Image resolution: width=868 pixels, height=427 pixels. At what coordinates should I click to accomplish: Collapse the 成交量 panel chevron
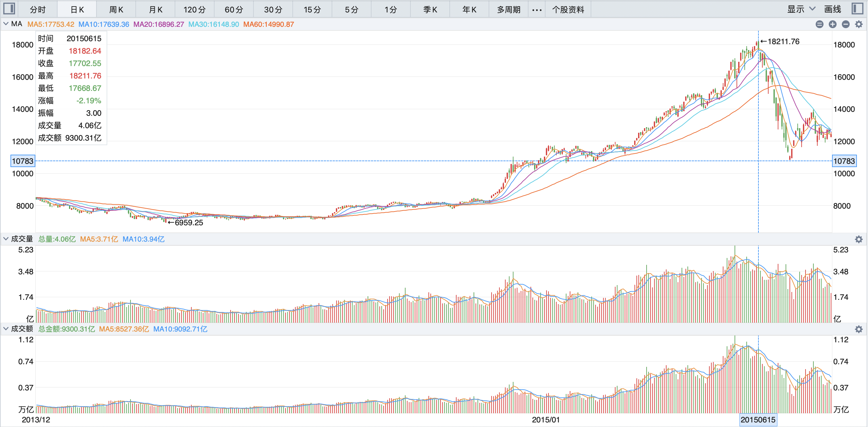6,239
